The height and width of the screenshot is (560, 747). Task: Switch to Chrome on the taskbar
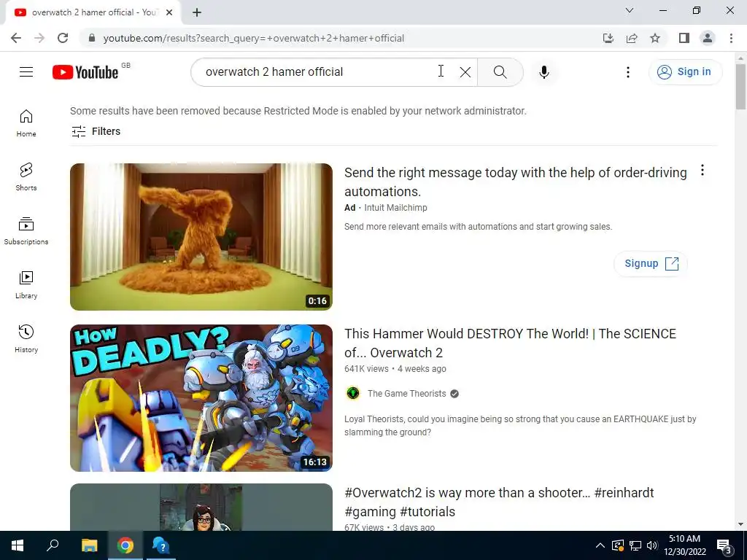click(125, 545)
